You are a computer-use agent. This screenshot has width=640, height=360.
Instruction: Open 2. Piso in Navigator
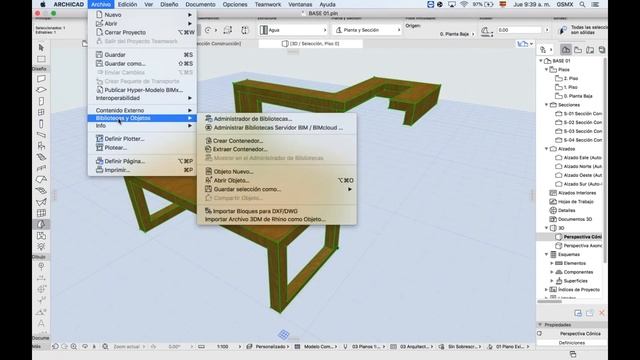click(x=571, y=78)
